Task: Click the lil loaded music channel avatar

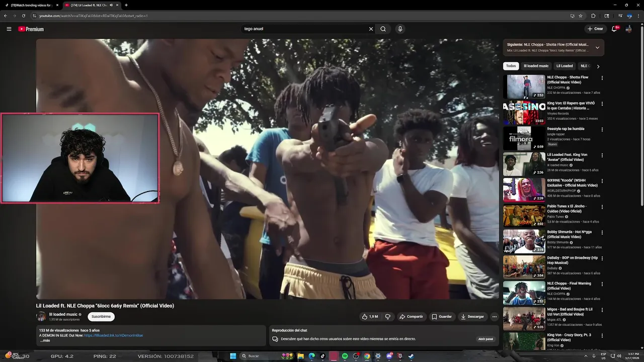Action: coord(41,317)
